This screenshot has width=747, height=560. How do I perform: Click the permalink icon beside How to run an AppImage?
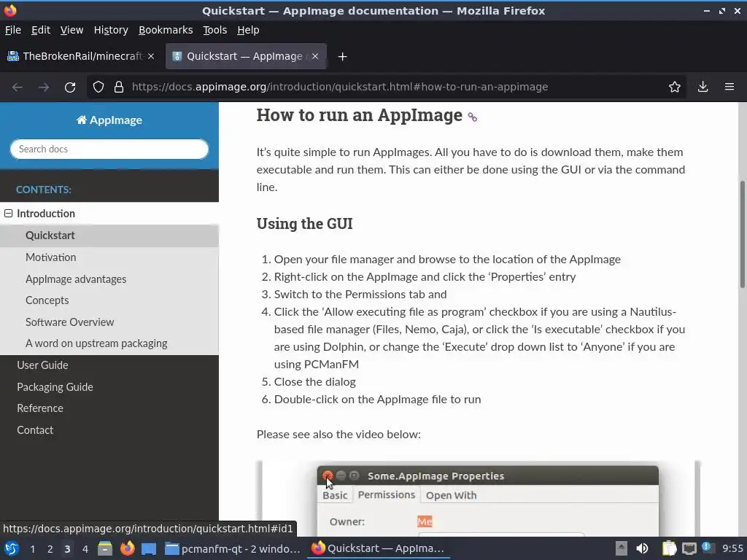(x=472, y=117)
